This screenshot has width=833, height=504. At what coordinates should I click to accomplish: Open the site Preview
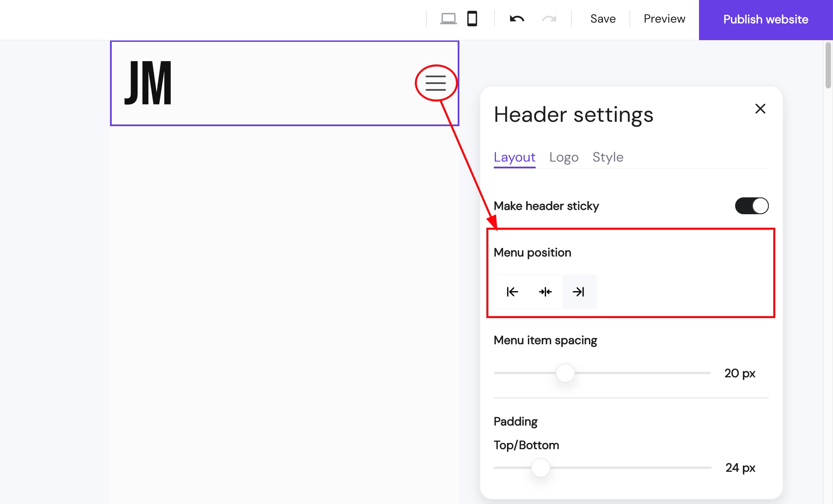coord(664,19)
